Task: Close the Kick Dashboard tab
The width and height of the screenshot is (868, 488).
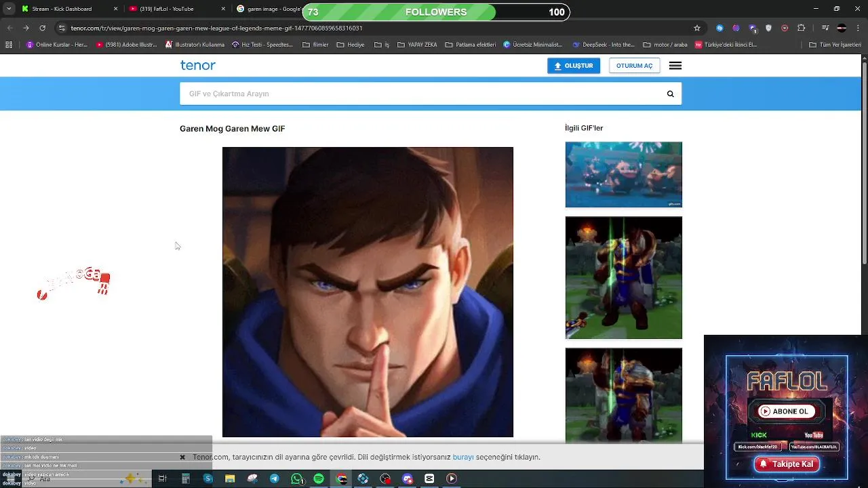Action: coord(115,9)
